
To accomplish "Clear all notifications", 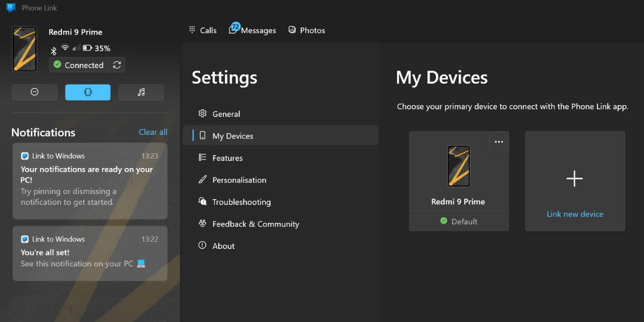I will coord(153,132).
